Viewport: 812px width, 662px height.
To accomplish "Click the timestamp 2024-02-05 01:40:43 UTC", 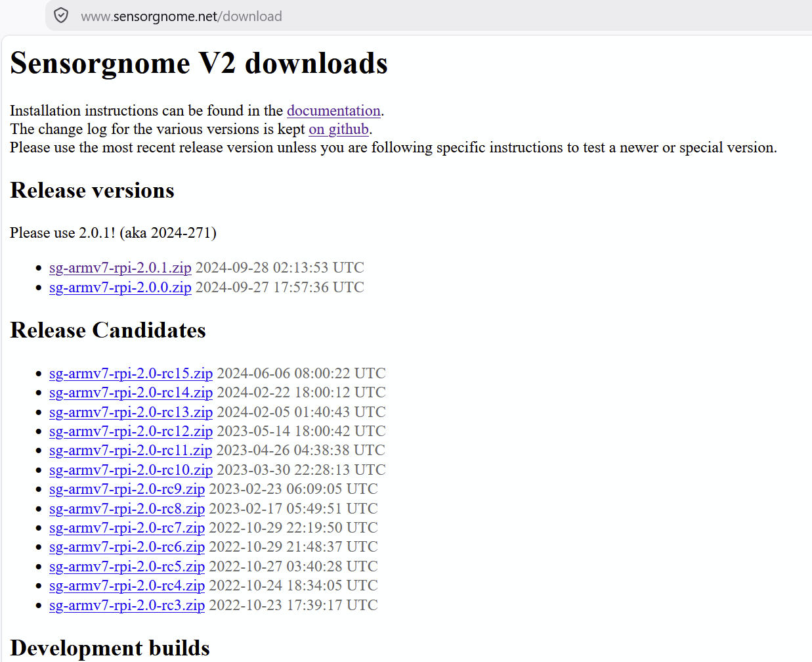I will coord(301,412).
